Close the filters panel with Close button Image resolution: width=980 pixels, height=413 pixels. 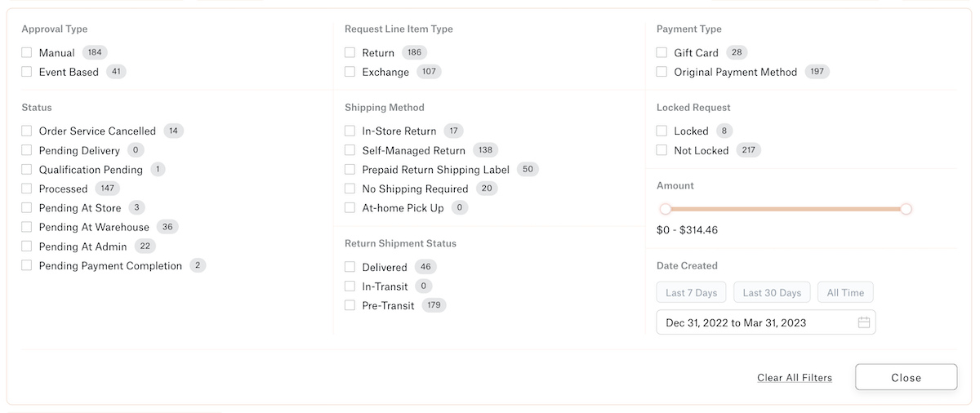click(906, 377)
